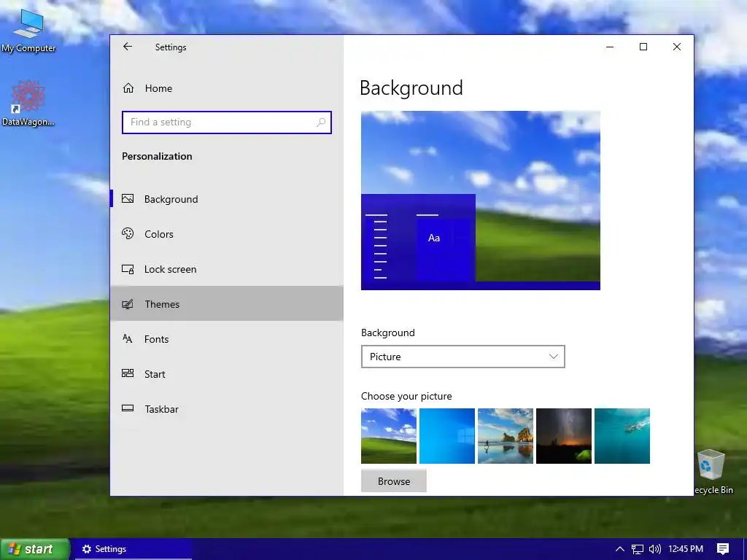Choose the blue Windows 10 logo picture
The height and width of the screenshot is (560, 747).
[x=447, y=436]
